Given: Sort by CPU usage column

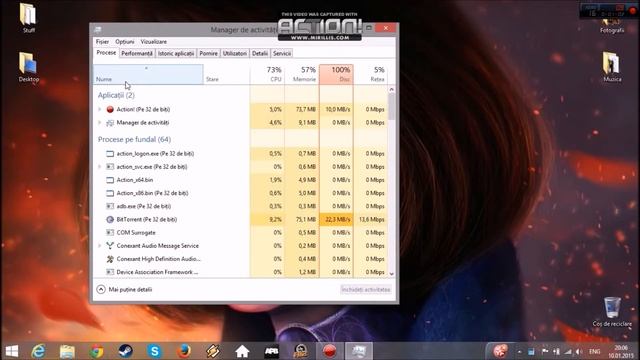Looking at the screenshot, I should pyautogui.click(x=267, y=74).
